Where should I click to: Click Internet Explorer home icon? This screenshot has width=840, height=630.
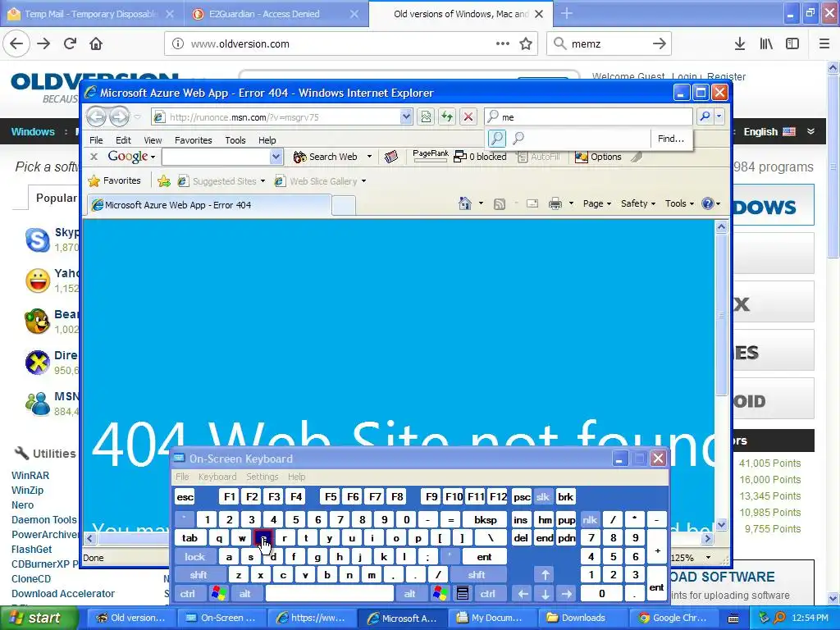(x=465, y=203)
